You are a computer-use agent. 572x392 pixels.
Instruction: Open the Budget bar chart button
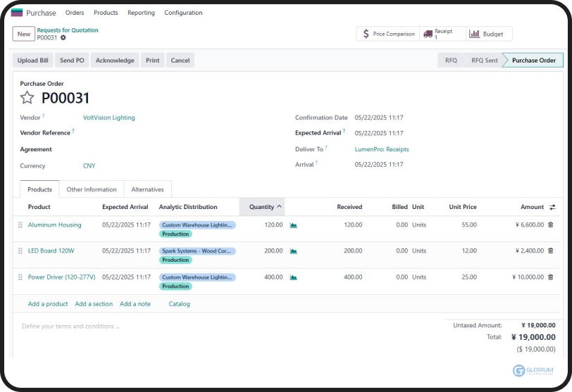click(488, 34)
